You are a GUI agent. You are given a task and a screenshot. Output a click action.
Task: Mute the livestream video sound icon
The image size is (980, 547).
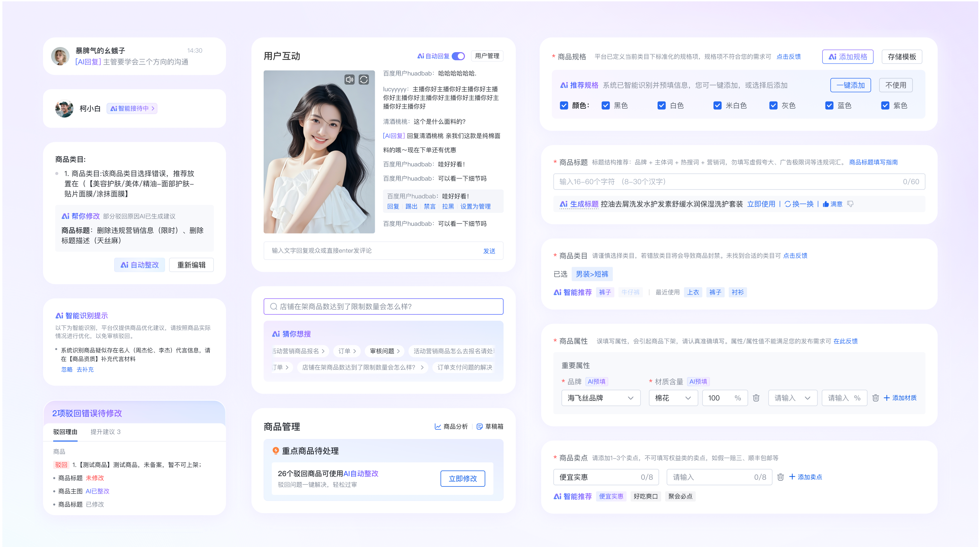click(349, 80)
